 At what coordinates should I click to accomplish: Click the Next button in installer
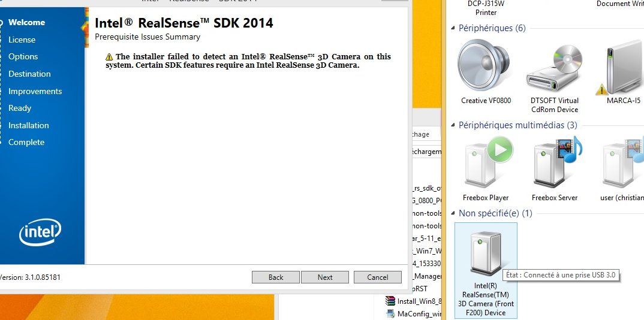(x=325, y=277)
